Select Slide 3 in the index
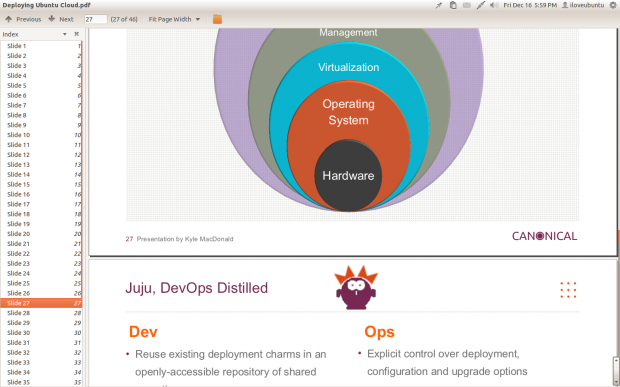The width and height of the screenshot is (620, 387). (41, 66)
